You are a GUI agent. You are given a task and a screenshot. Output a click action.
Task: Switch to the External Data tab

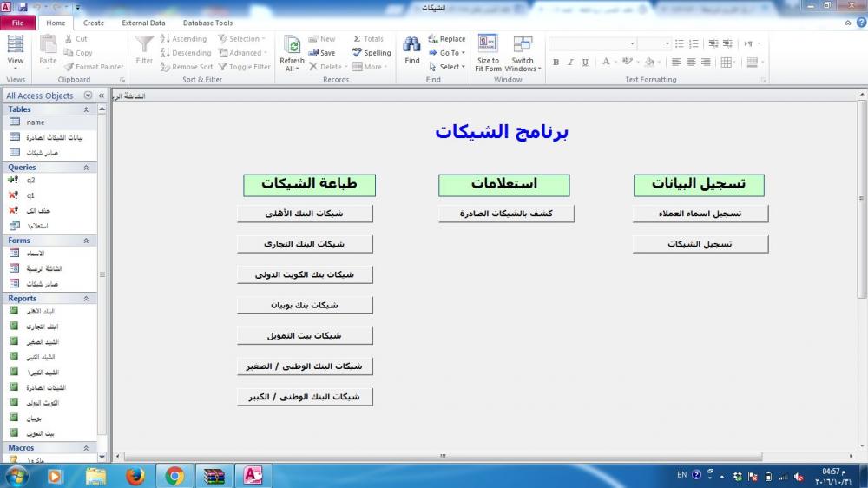[x=143, y=23]
